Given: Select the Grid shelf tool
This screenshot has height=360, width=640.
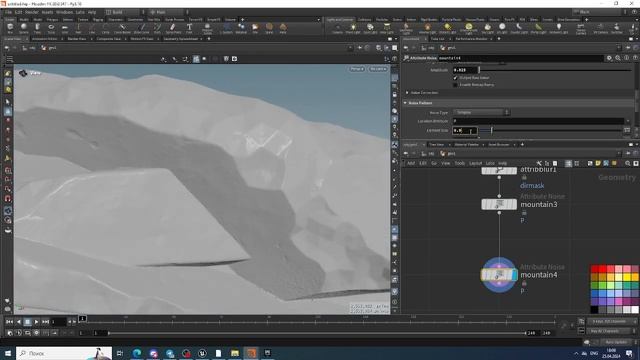Looking at the screenshot, I should pos(64,28).
